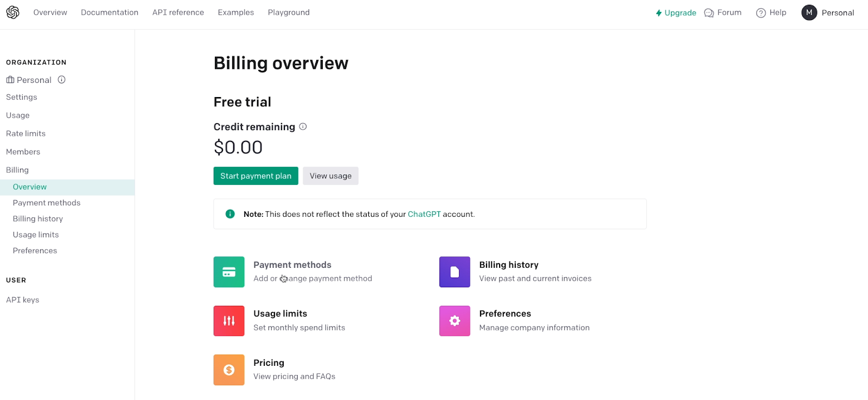Click 'Set monthly spend limits' text
868x400 pixels.
click(x=299, y=327)
